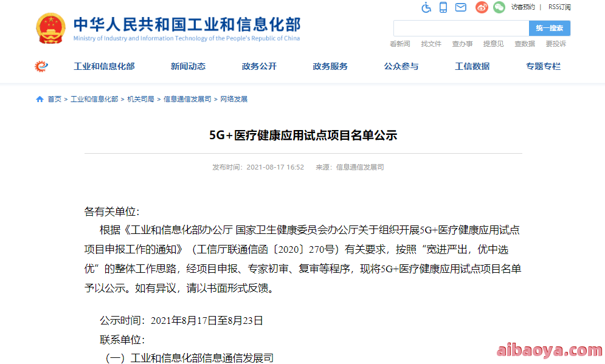Click the source text 来源：信息通信发展司
This screenshot has height=364, width=605.
(x=350, y=167)
